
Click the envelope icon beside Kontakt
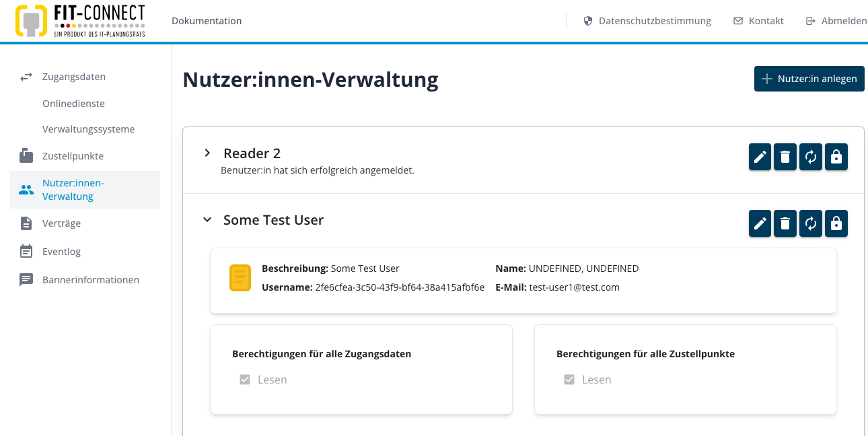(x=738, y=21)
